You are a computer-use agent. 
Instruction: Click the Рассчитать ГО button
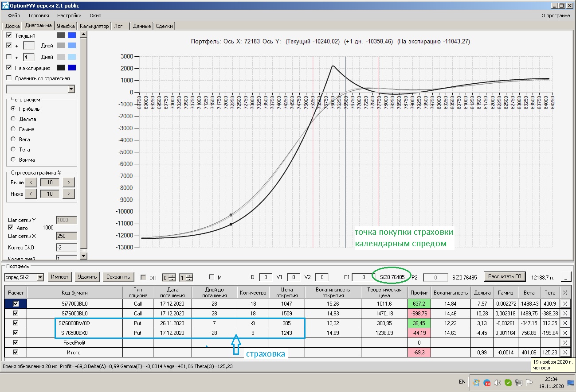[x=505, y=277]
